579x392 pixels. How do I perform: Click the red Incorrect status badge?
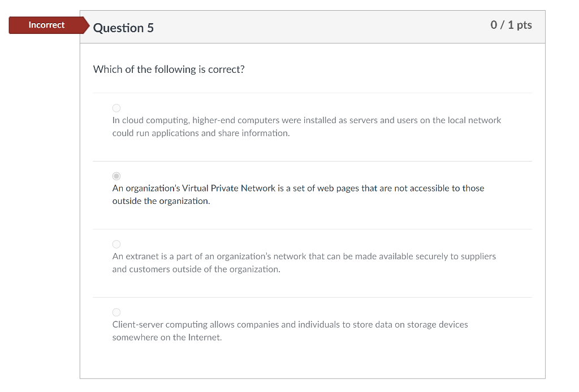tap(46, 25)
